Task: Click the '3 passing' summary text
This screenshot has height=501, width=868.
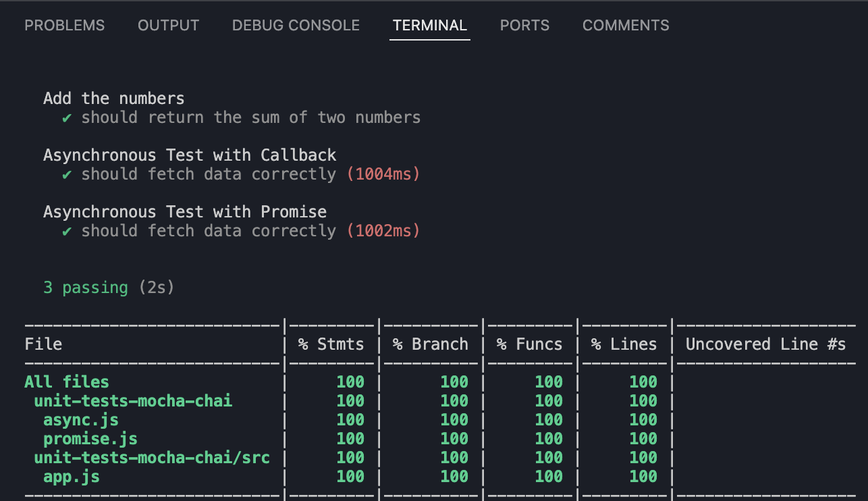Action: [x=86, y=288]
